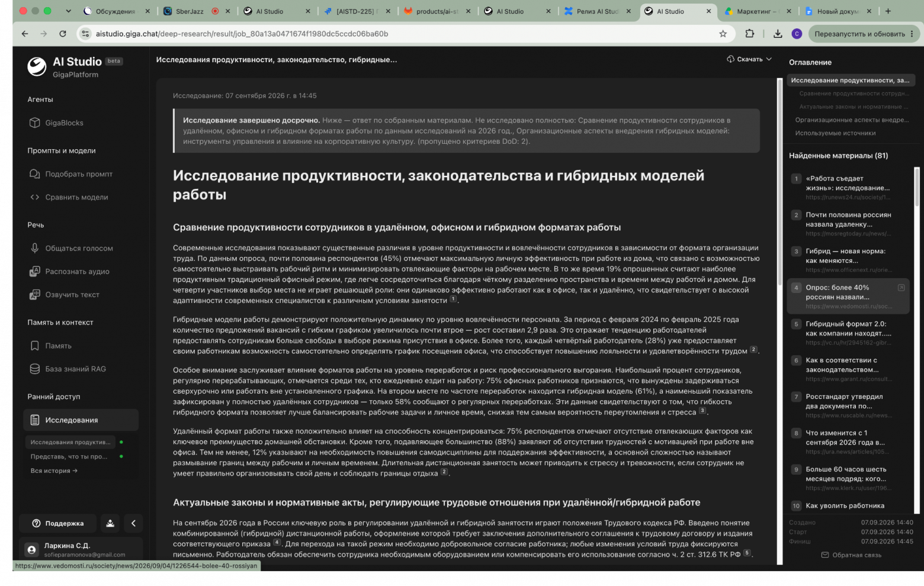Open the Скачать download dropdown
The image size is (924, 586).
tap(749, 59)
